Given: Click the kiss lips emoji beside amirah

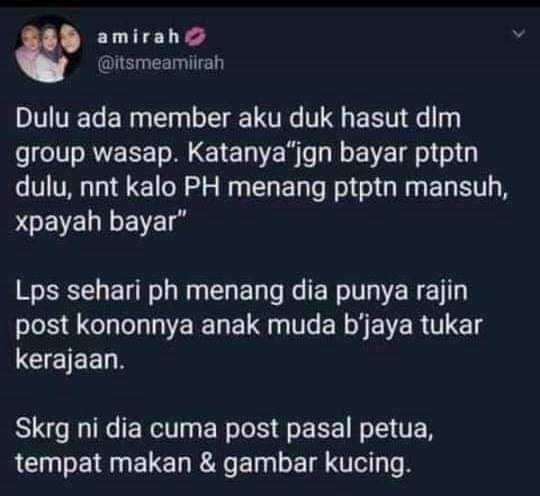Looking at the screenshot, I should point(195,37).
